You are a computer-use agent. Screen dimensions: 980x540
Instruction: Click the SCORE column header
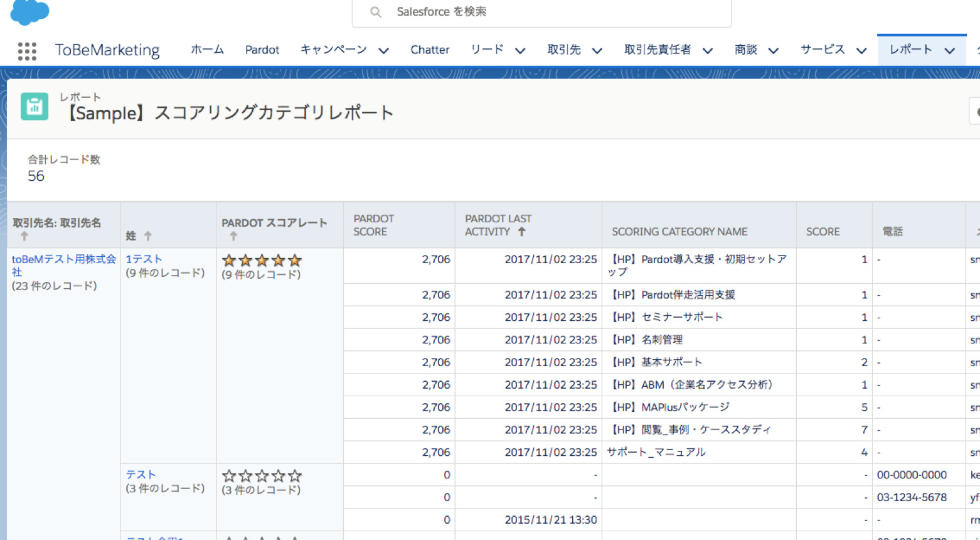tap(823, 232)
